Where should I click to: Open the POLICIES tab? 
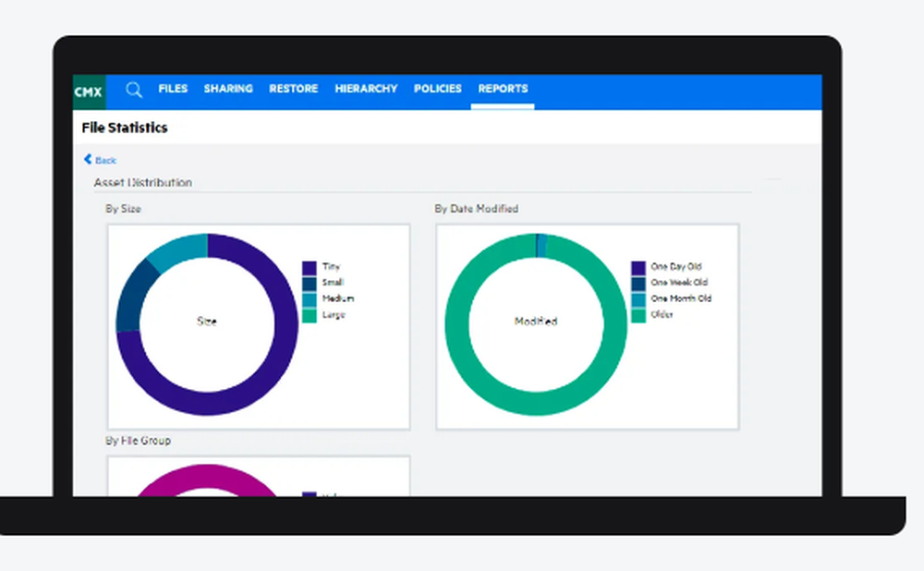click(437, 89)
